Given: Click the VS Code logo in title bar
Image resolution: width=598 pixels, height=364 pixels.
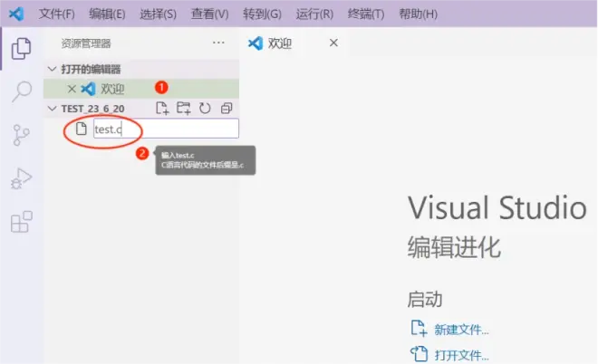Looking at the screenshot, I should click(16, 14).
